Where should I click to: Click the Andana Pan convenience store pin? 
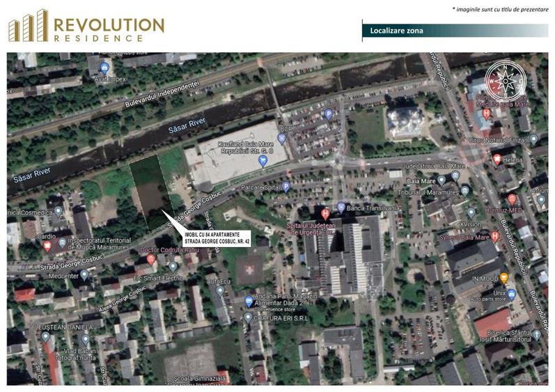coord(249,301)
